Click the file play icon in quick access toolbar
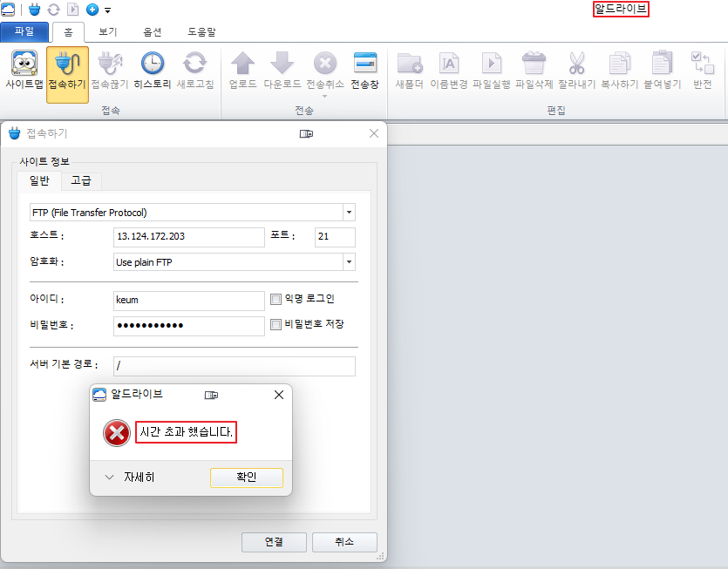728x569 pixels. point(73,10)
